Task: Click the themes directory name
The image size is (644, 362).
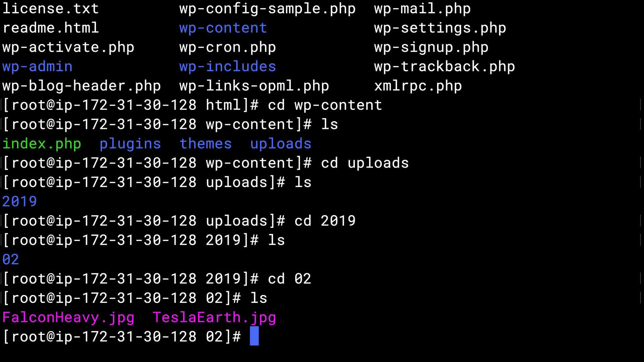Action: tap(206, 144)
